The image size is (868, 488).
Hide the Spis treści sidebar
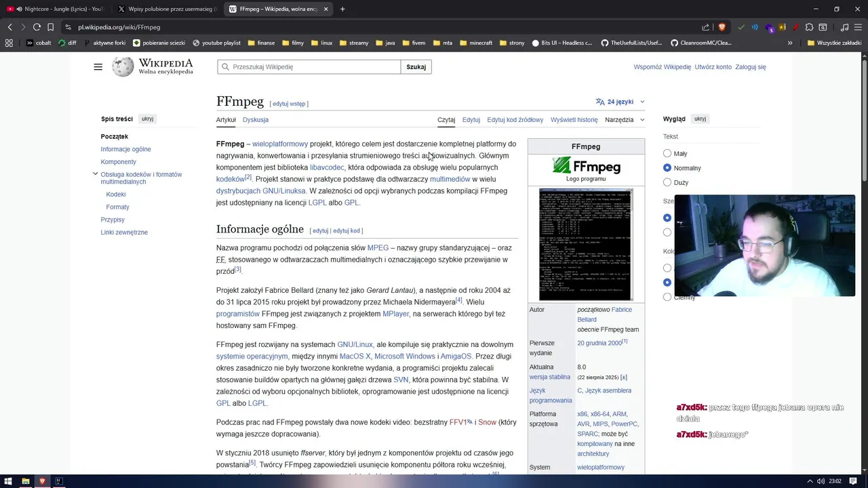pos(147,119)
